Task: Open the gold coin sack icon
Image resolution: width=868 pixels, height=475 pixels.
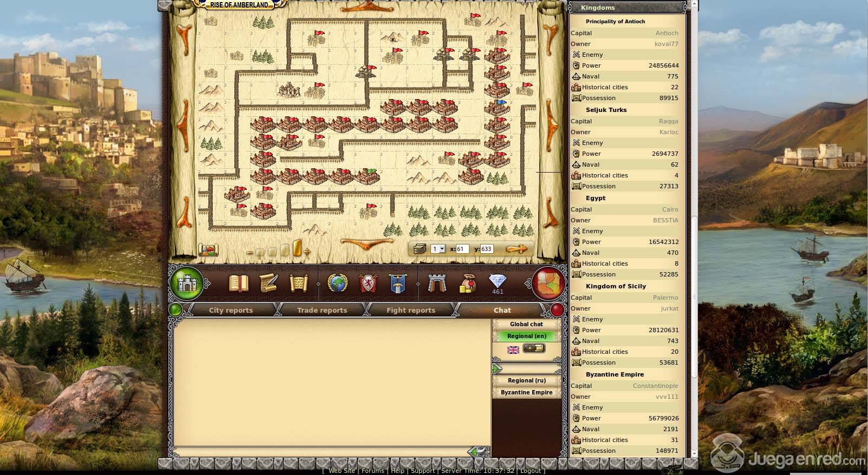Action: coord(467,283)
